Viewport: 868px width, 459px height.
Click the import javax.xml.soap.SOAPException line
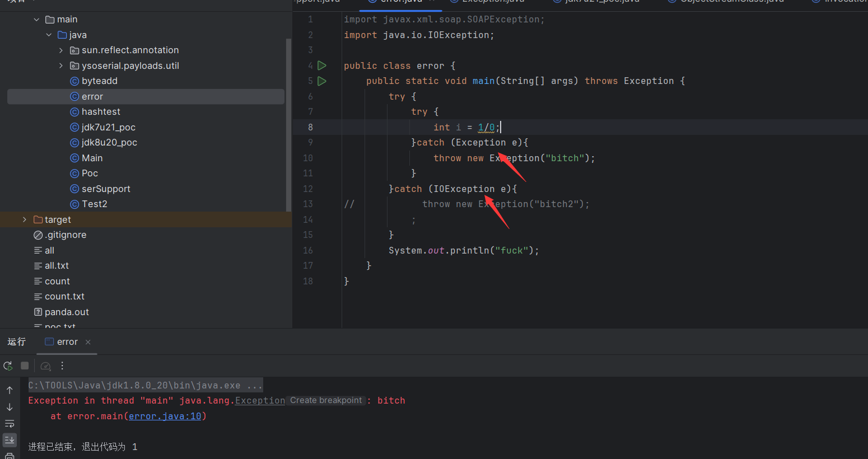coord(444,20)
